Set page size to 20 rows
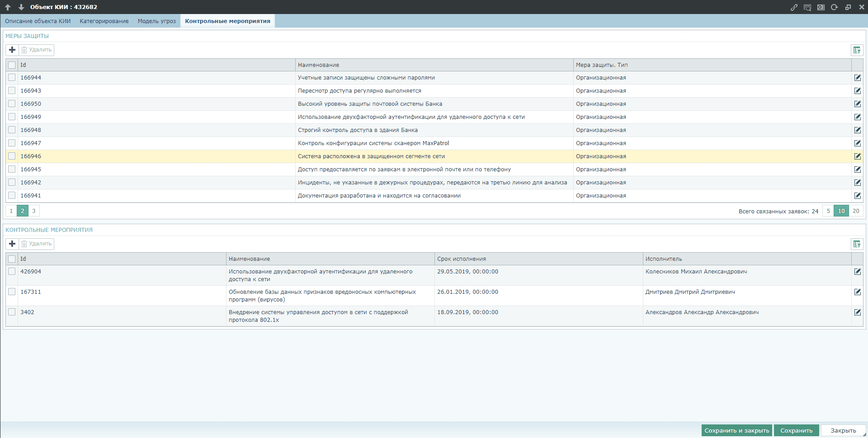Image resolution: width=868 pixels, height=438 pixels. [x=856, y=211]
